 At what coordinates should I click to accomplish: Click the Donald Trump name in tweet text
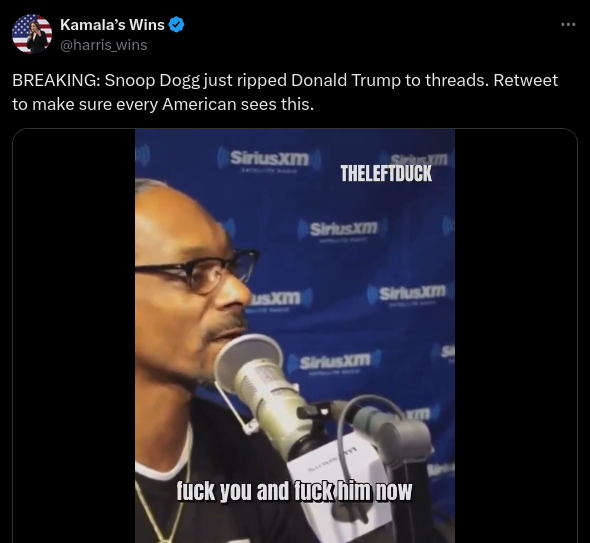point(346,80)
